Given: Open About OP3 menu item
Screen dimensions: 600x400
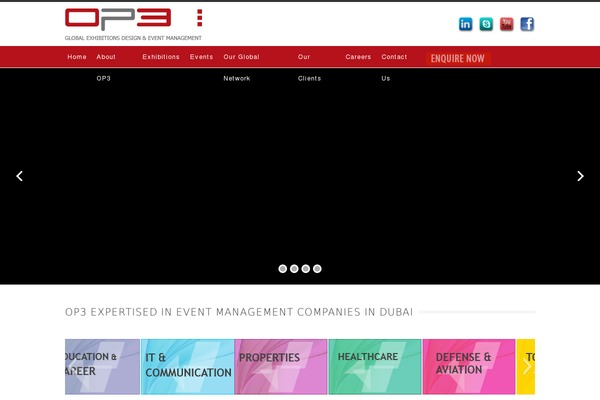Looking at the screenshot, I should pyautogui.click(x=106, y=67).
